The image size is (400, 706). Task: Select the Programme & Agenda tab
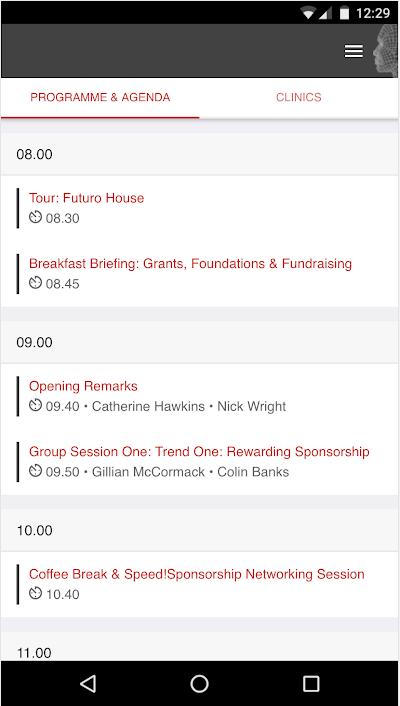click(x=100, y=98)
